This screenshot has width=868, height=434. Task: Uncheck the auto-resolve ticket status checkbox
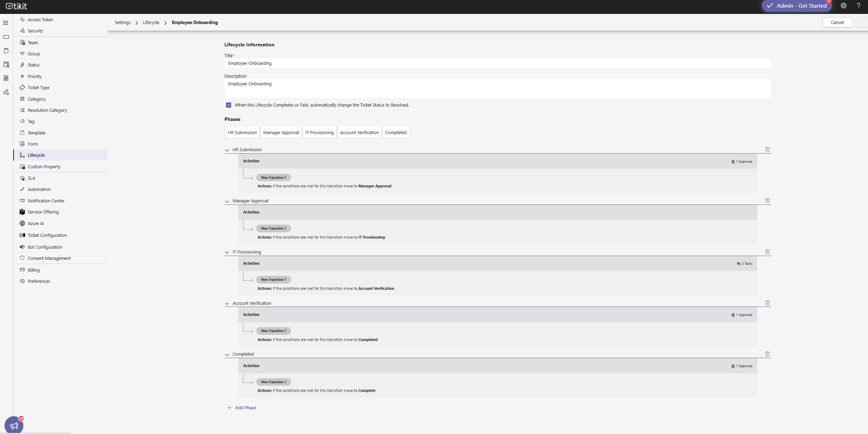pyautogui.click(x=228, y=105)
